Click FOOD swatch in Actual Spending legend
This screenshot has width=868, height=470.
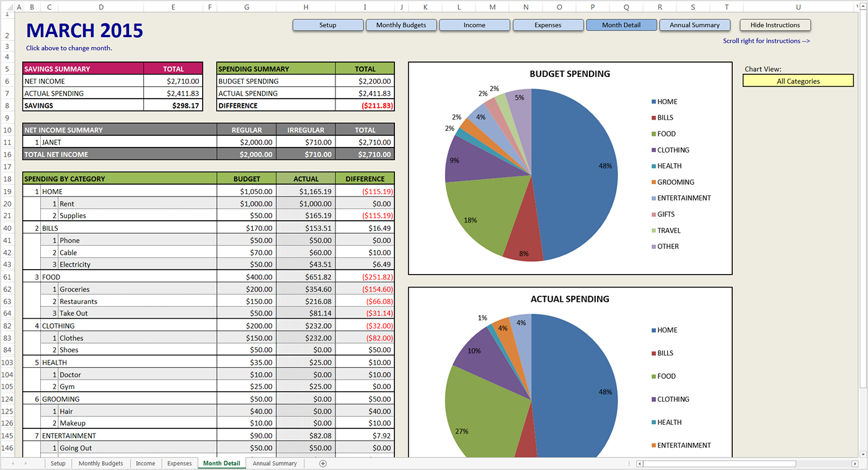pyautogui.click(x=653, y=376)
